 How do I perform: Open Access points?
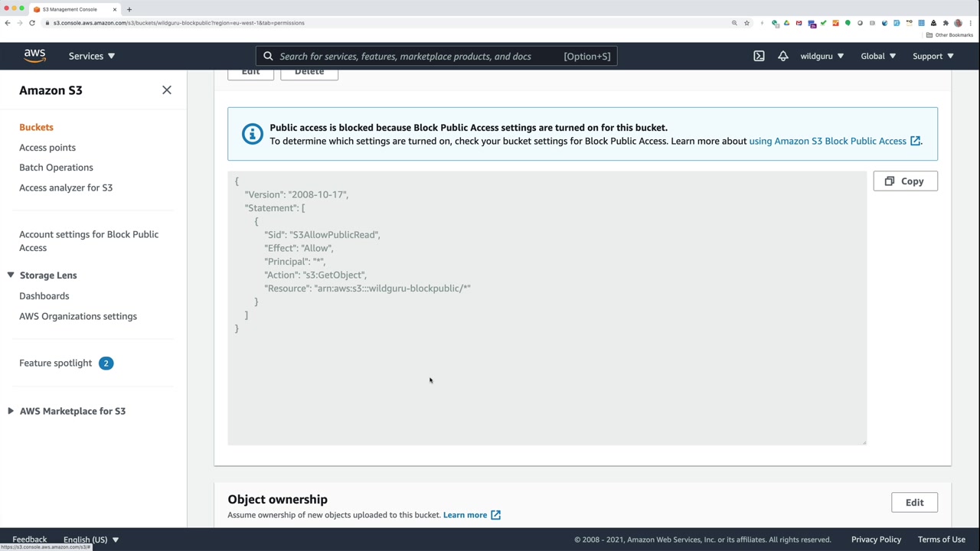point(47,147)
